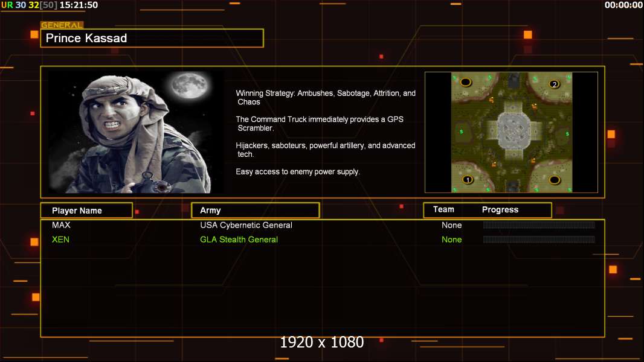Screen dimensions: 644x362
Task: Click the GENERAL label tag
Action: [x=62, y=25]
